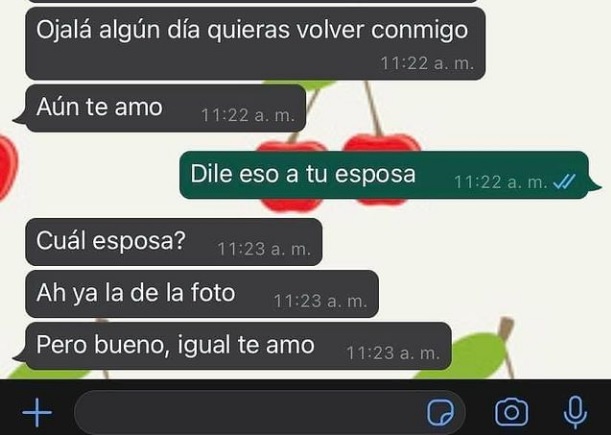The width and height of the screenshot is (611, 435).
Task: Launch the camera icon
Action: pyautogui.click(x=512, y=412)
